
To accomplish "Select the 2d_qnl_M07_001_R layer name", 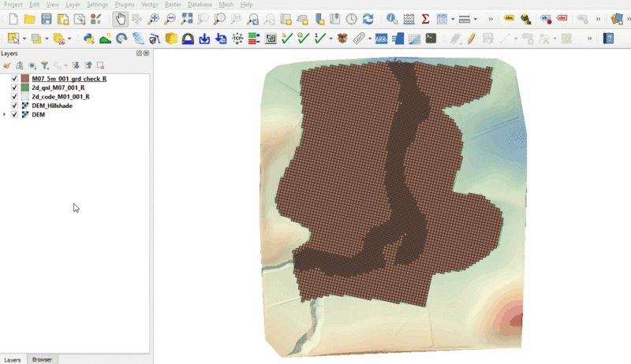I will click(x=58, y=88).
